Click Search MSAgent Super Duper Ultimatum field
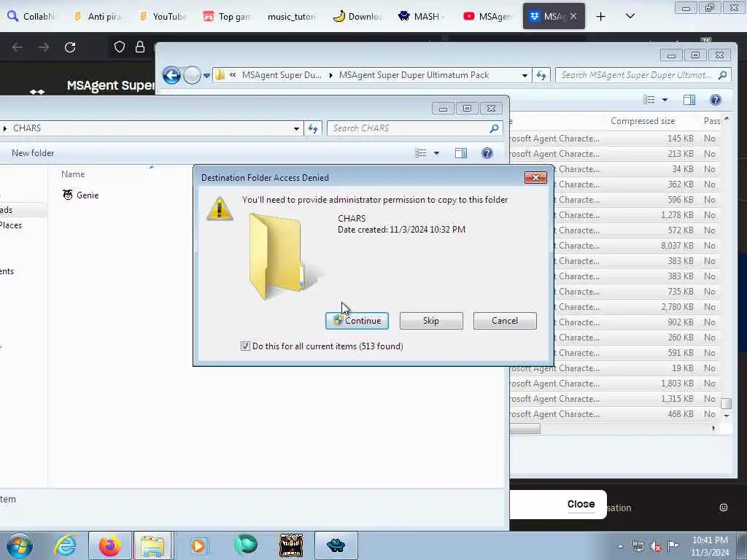Viewport: 747px width, 560px height. tap(636, 75)
